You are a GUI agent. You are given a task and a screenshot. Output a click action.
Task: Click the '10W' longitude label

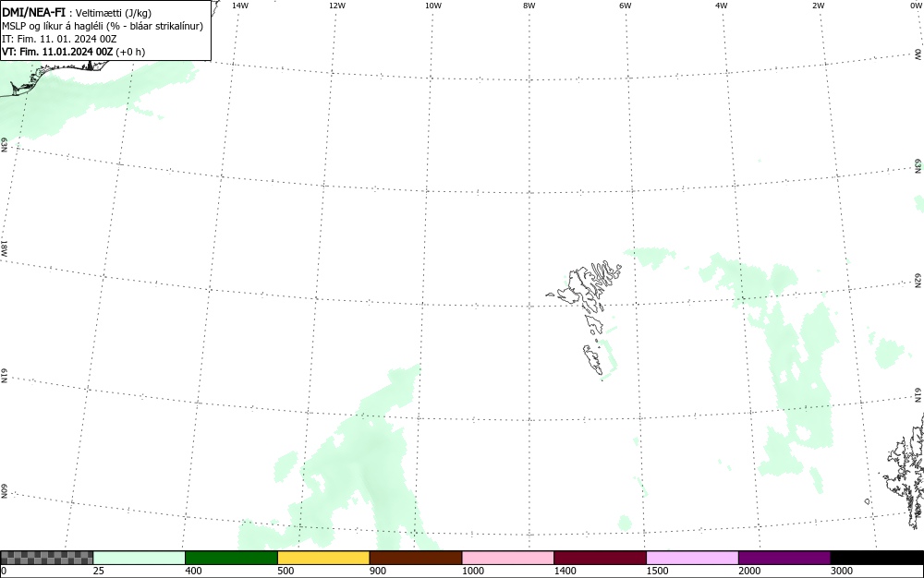click(433, 6)
